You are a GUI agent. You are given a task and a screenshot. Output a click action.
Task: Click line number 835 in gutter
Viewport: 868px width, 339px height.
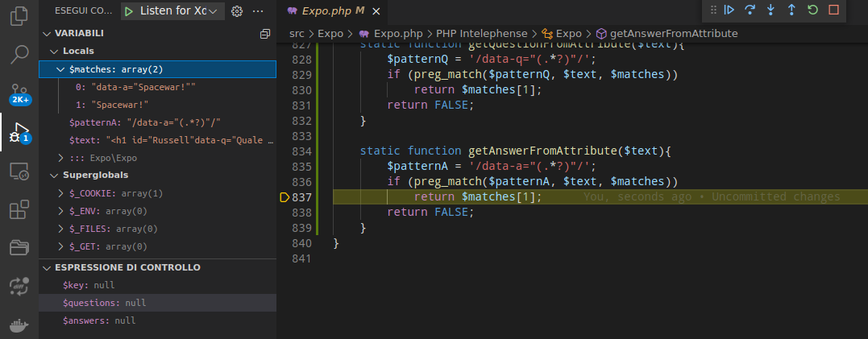click(301, 167)
